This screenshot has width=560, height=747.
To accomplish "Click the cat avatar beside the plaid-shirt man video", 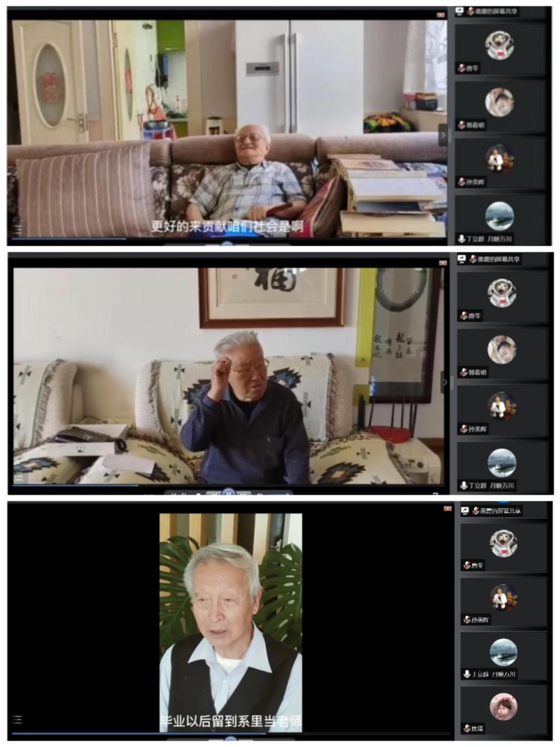I will (x=499, y=44).
